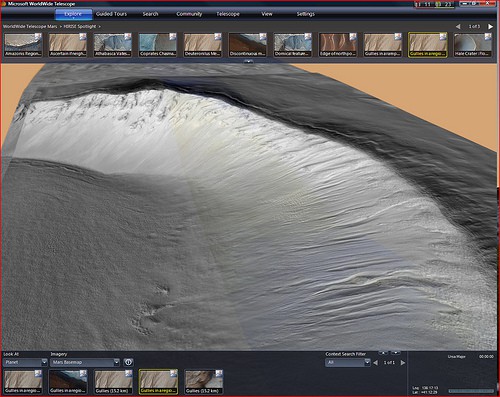This screenshot has height=397, width=500.
Task: Open the Explore tab
Action: click(x=73, y=14)
